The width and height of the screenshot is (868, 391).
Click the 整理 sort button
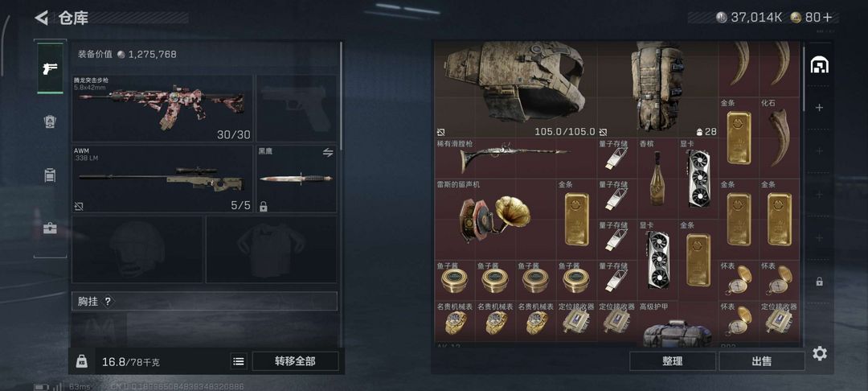pos(672,361)
